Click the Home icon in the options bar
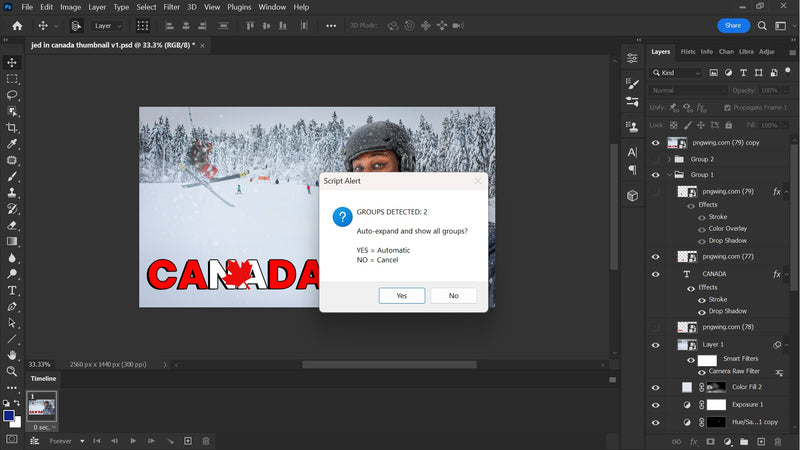 point(17,25)
